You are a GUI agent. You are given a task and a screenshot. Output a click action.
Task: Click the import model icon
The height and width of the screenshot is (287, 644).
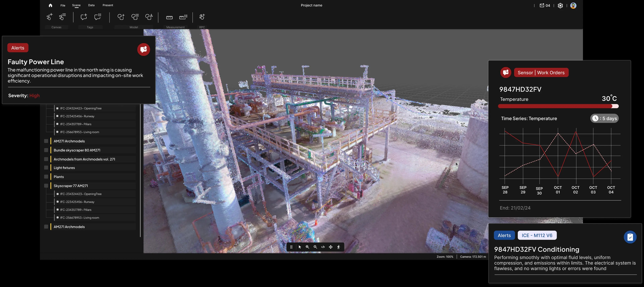[149, 17]
